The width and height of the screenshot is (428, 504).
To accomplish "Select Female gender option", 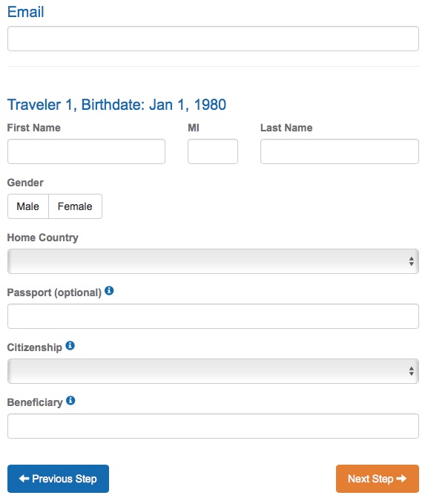I will click(x=75, y=206).
